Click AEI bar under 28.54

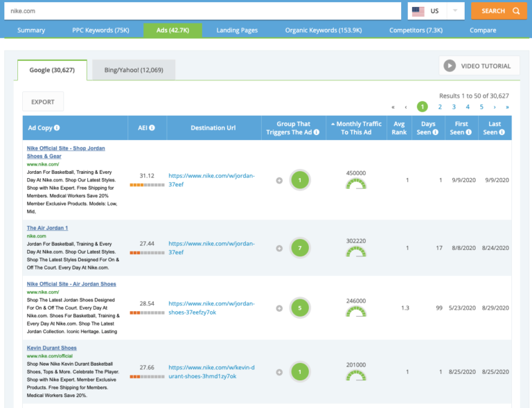pos(147,312)
